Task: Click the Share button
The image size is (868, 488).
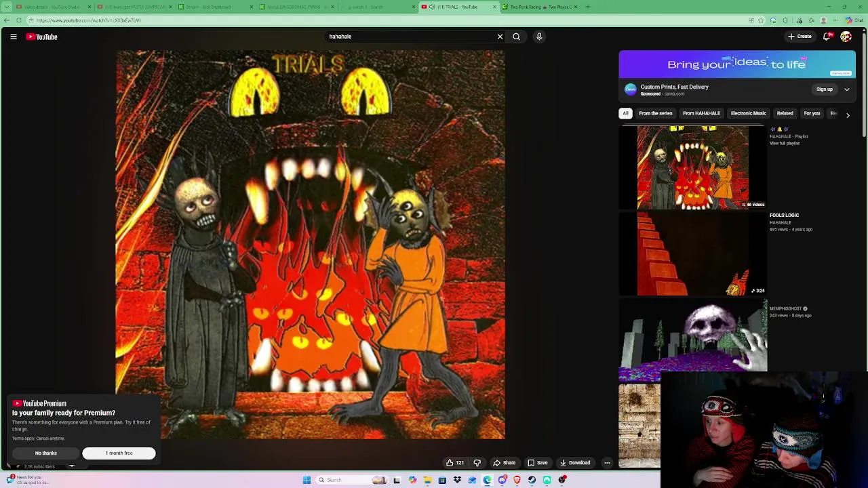Action: coord(504,463)
